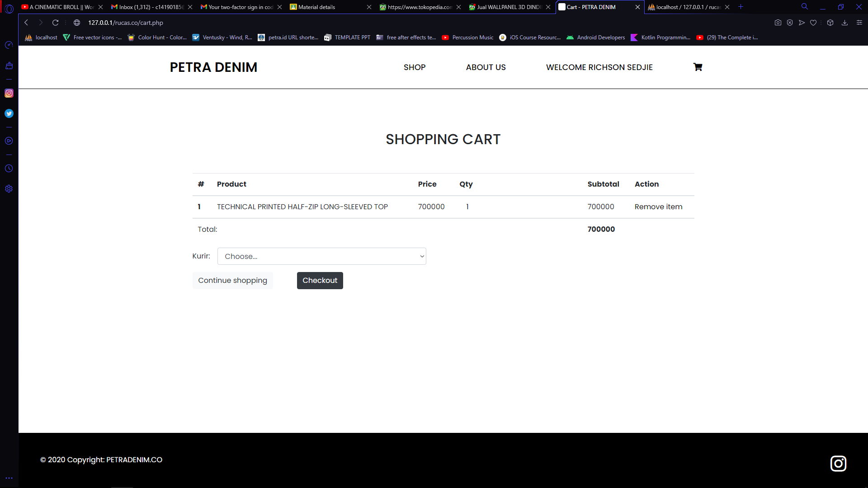Switch to the Material details tab
The image size is (868, 488).
click(x=316, y=7)
